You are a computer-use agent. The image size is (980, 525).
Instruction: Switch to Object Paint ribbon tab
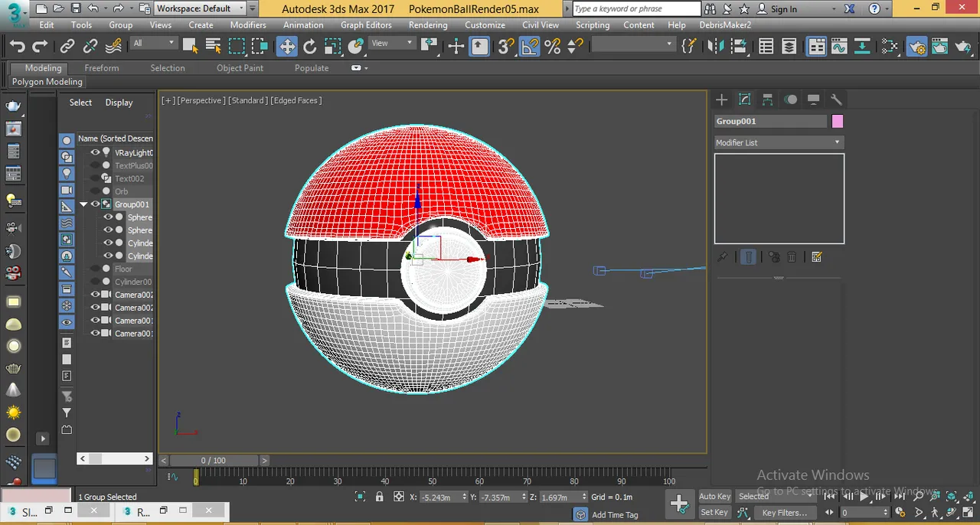240,68
